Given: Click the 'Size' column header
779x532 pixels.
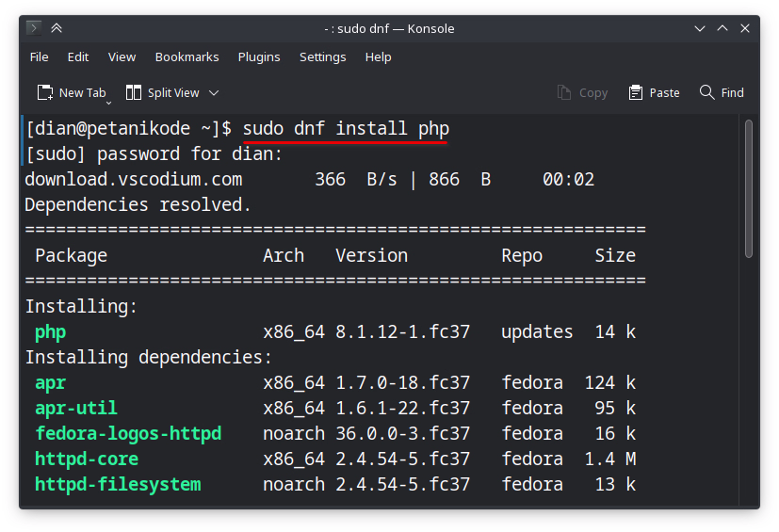Looking at the screenshot, I should (x=615, y=255).
